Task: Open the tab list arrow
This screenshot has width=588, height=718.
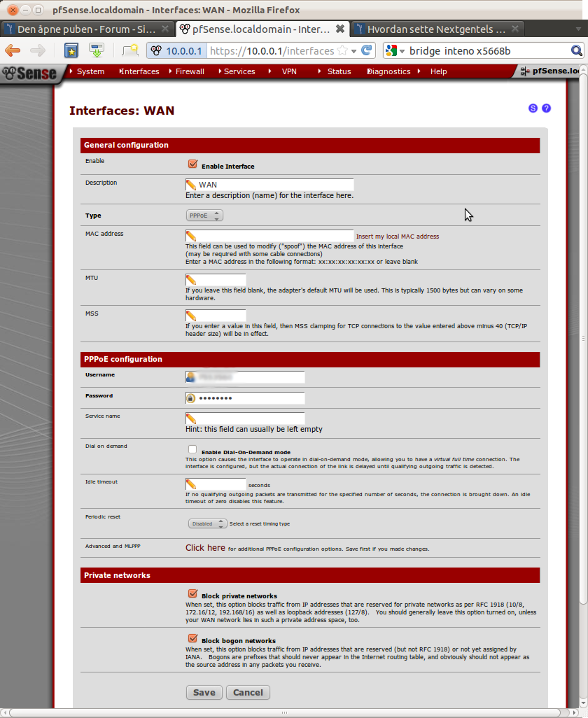Action: coord(578,29)
